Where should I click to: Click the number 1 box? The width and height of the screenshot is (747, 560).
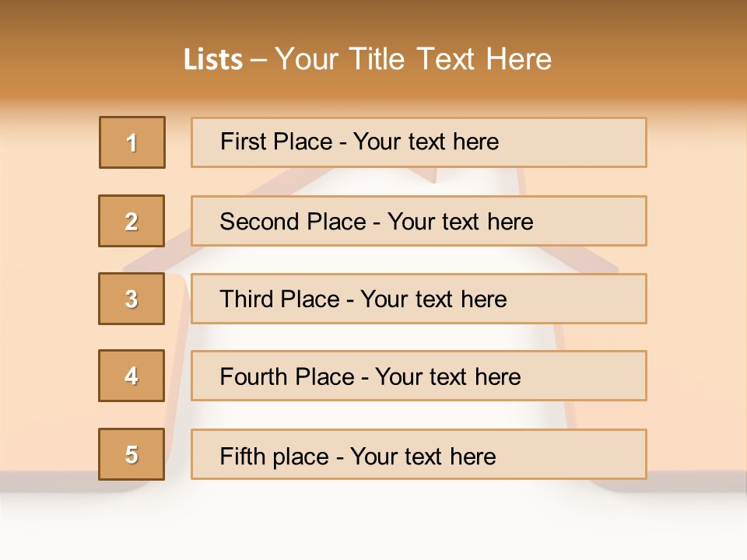click(132, 142)
